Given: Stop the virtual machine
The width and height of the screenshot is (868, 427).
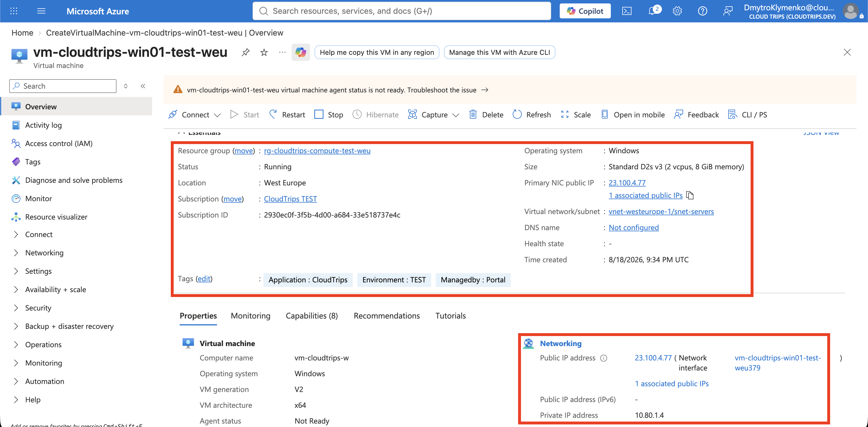Looking at the screenshot, I should click(x=329, y=114).
